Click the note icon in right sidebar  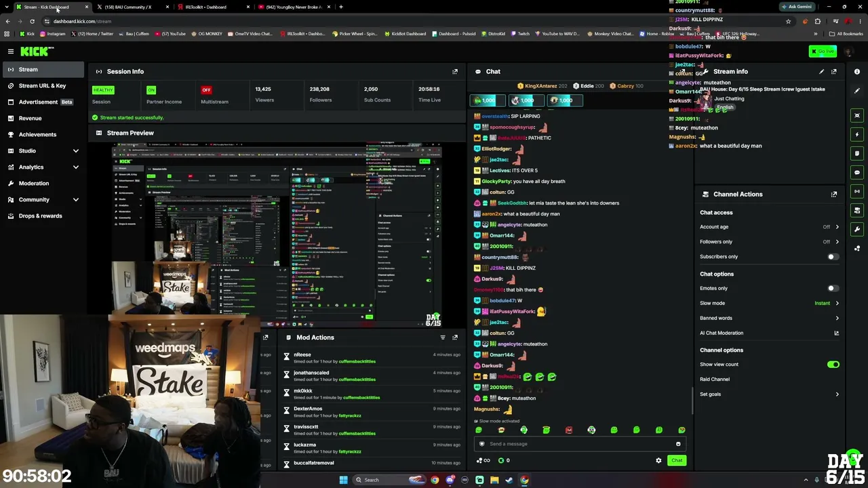[x=857, y=153]
